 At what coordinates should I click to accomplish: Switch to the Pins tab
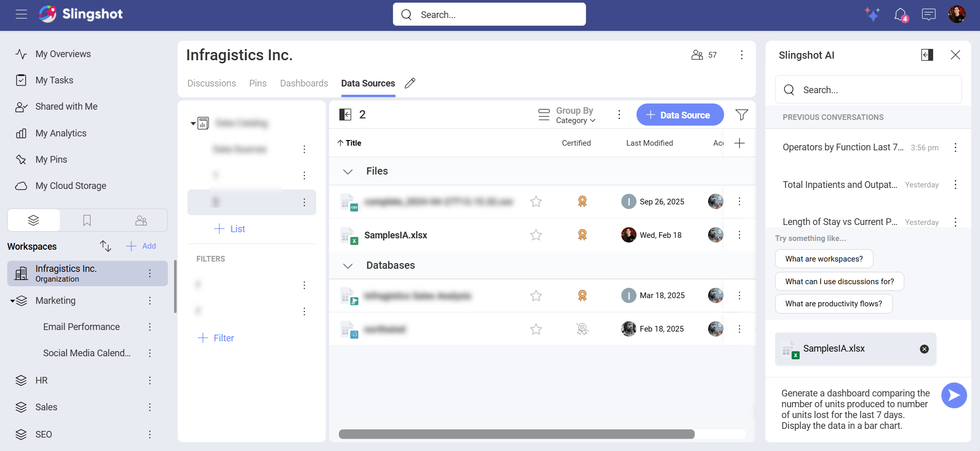point(258,83)
